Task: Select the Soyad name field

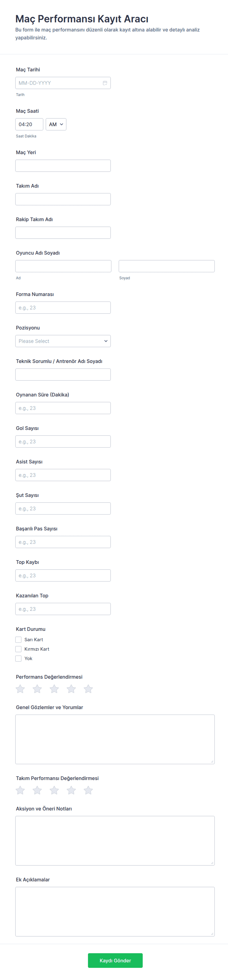Action: 166,266
